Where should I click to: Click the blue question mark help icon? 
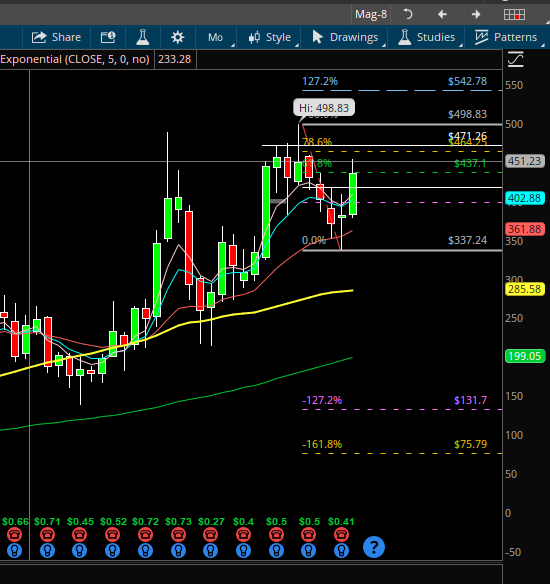point(374,547)
